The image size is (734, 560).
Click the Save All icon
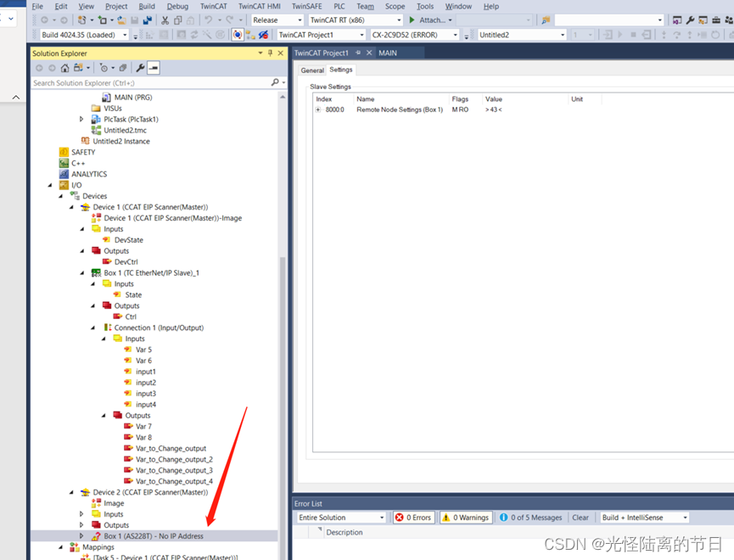pos(148,20)
